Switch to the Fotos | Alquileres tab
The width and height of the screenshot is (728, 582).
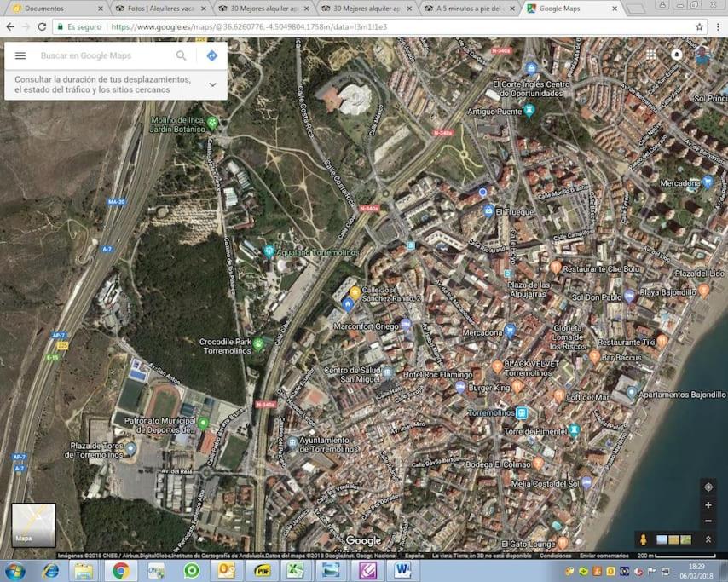pyautogui.click(x=160, y=9)
